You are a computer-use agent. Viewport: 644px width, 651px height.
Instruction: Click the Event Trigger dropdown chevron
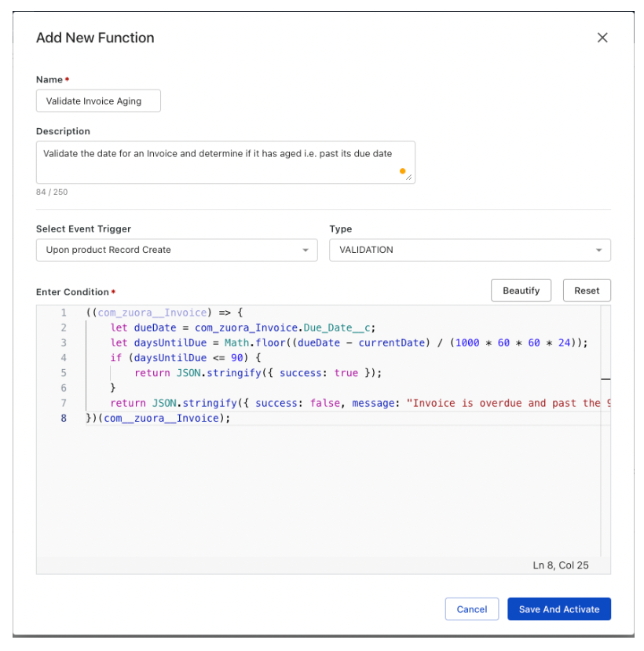click(306, 250)
